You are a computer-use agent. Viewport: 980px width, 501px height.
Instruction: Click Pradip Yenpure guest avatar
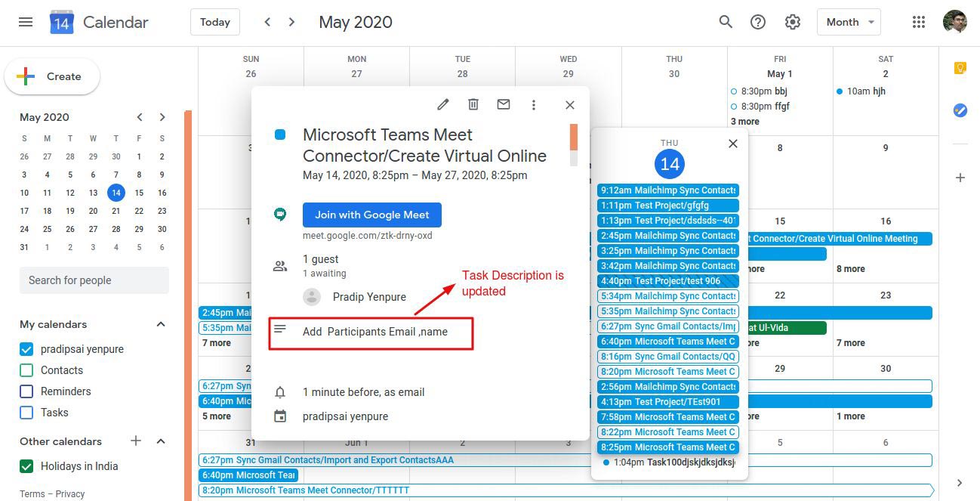coord(312,297)
